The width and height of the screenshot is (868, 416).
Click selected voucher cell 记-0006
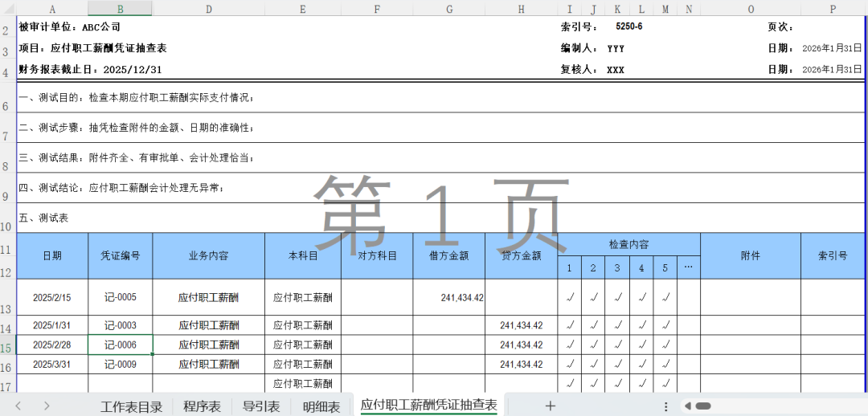120,345
